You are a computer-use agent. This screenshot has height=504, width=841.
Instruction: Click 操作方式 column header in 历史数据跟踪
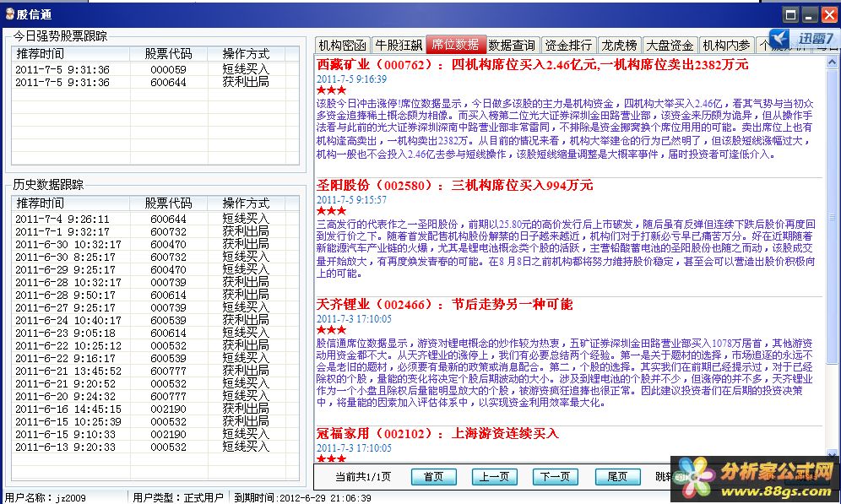coord(247,203)
